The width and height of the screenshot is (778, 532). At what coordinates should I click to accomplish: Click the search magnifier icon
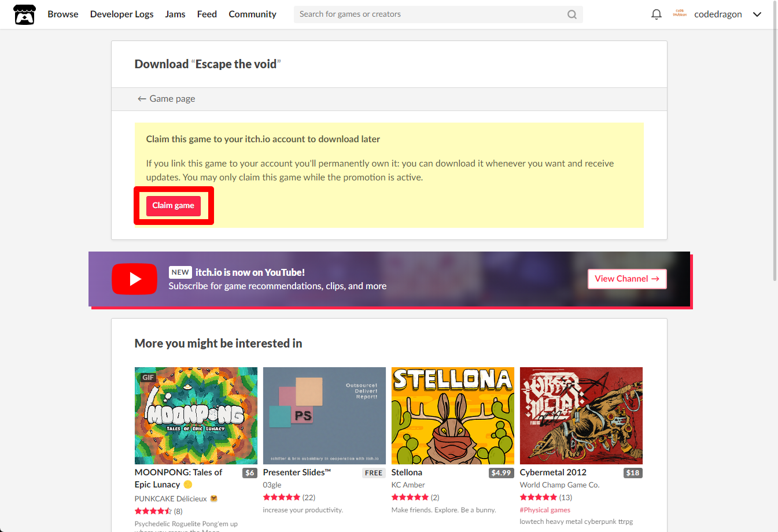pyautogui.click(x=571, y=14)
